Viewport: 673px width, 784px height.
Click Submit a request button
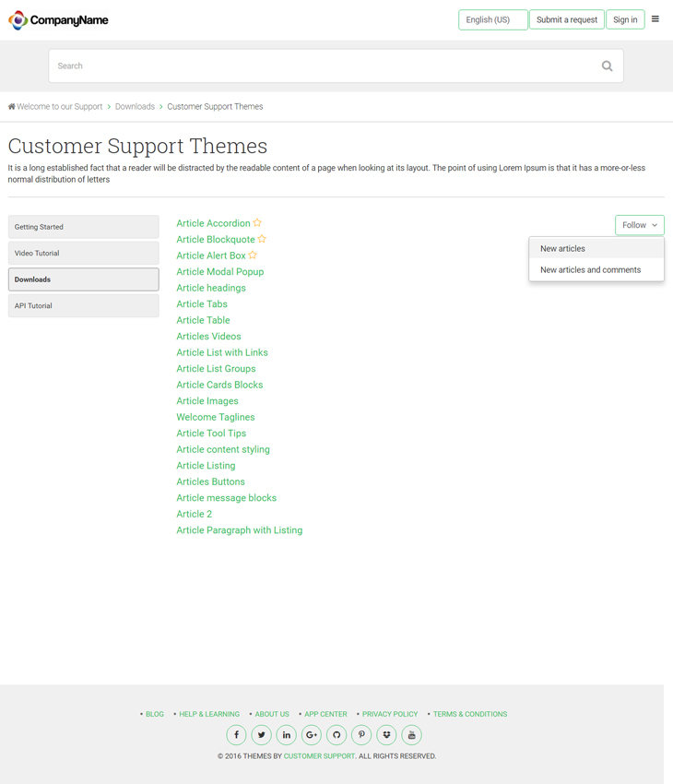567,20
